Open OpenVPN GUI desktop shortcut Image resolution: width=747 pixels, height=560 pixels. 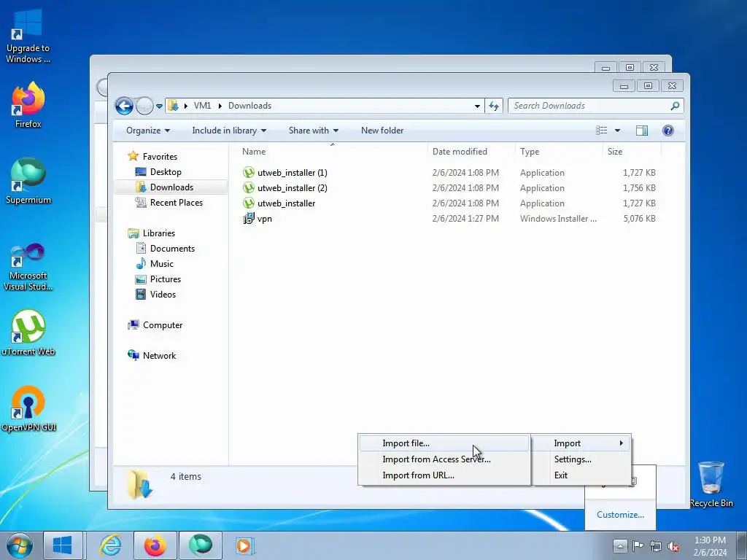point(28,408)
